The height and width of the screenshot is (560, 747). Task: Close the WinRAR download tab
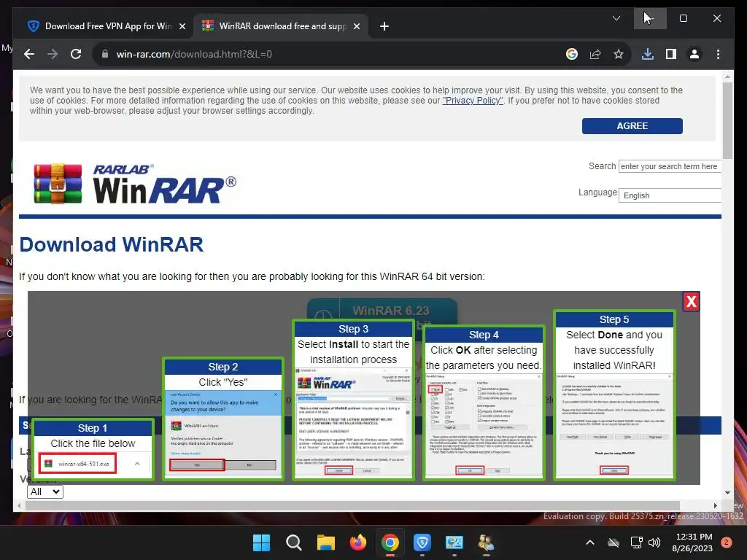[356, 26]
